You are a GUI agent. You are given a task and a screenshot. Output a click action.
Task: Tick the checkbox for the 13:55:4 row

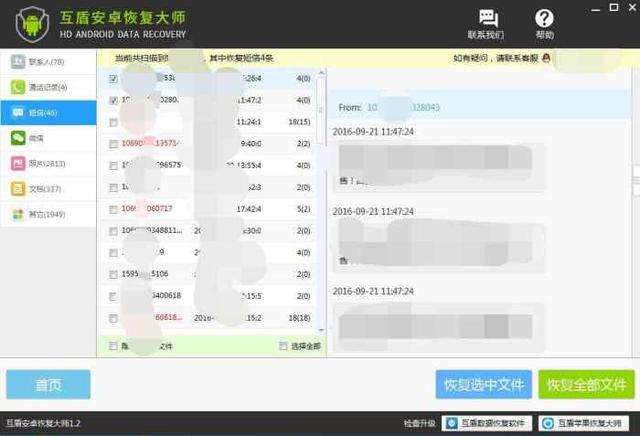pos(113,166)
